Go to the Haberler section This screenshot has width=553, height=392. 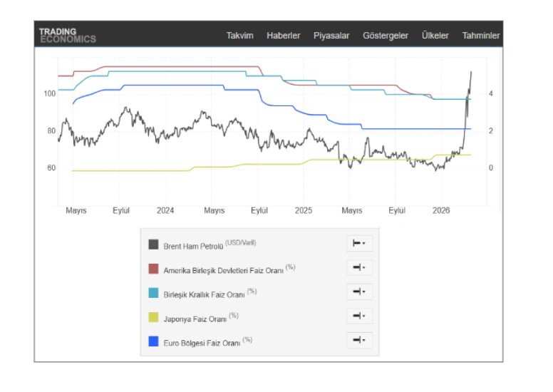[283, 36]
